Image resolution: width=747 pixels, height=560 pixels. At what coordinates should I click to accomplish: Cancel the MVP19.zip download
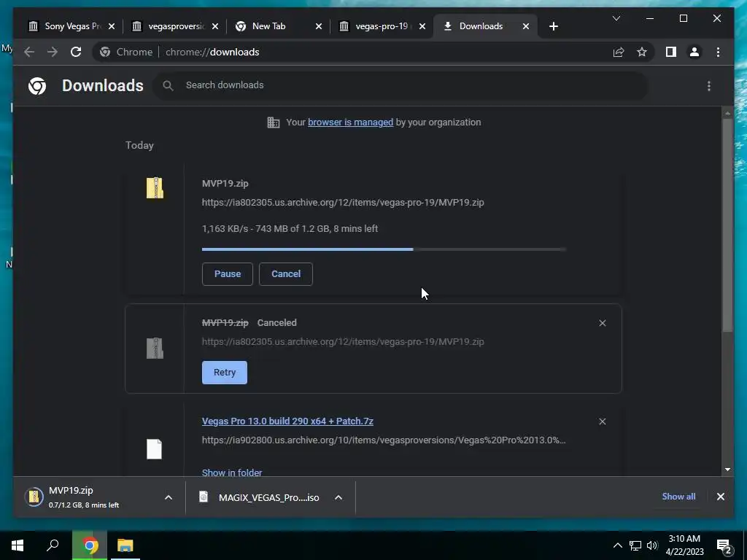286,274
